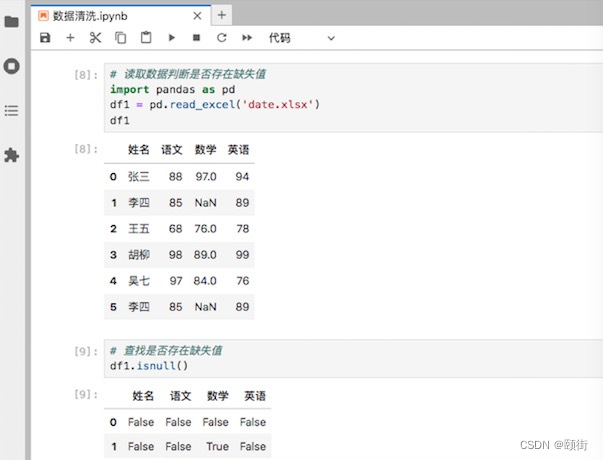Open a new launcher tab with plus
Image resolution: width=603 pixels, height=460 pixels.
[x=222, y=15]
